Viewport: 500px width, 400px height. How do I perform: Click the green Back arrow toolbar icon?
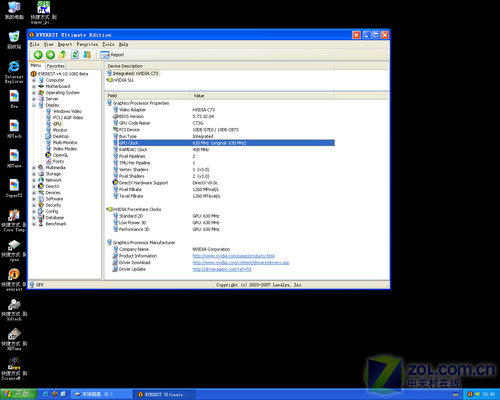point(38,55)
